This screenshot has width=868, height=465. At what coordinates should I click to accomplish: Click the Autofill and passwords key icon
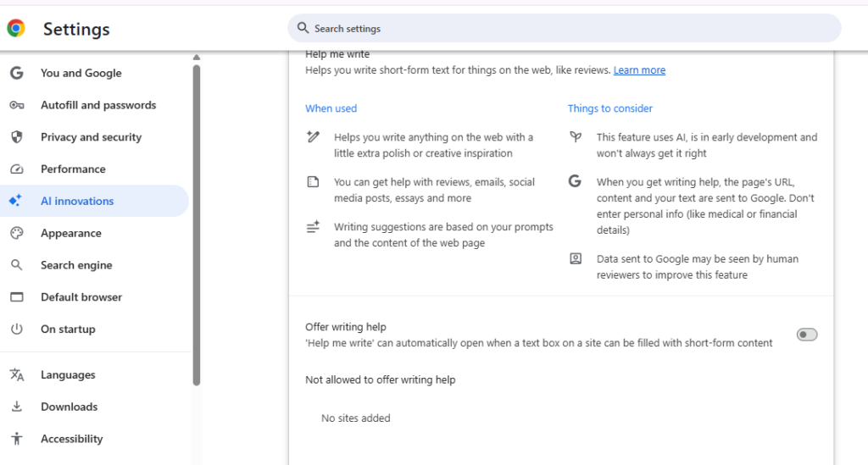[16, 105]
